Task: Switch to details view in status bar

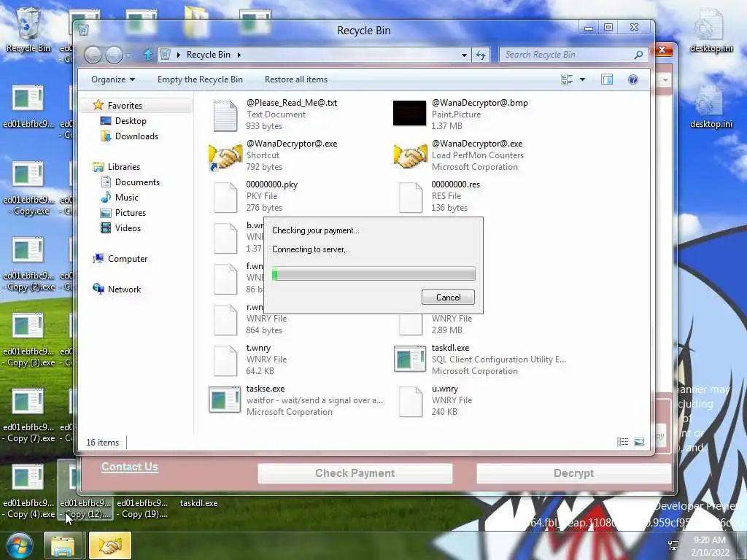Action: pos(622,442)
